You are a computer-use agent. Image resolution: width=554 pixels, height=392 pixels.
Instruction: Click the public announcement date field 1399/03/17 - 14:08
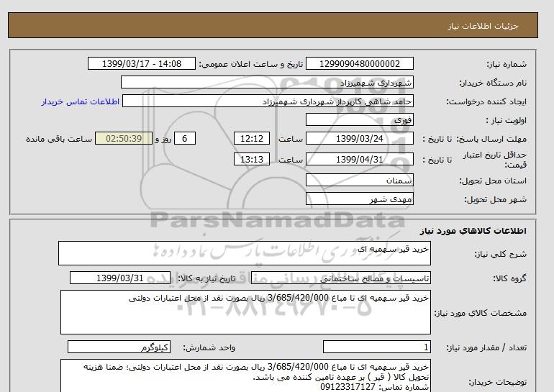141,63
